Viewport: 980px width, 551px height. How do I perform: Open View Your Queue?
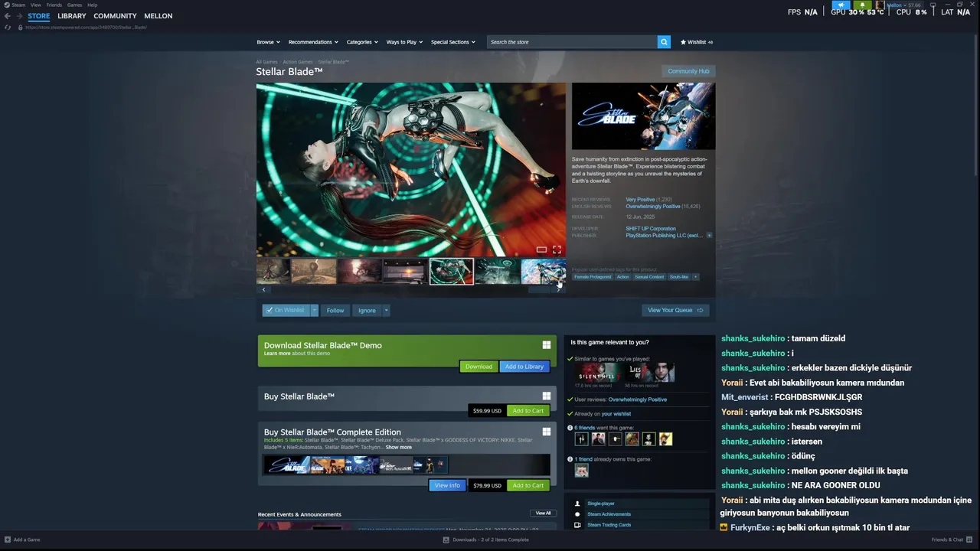pos(675,310)
